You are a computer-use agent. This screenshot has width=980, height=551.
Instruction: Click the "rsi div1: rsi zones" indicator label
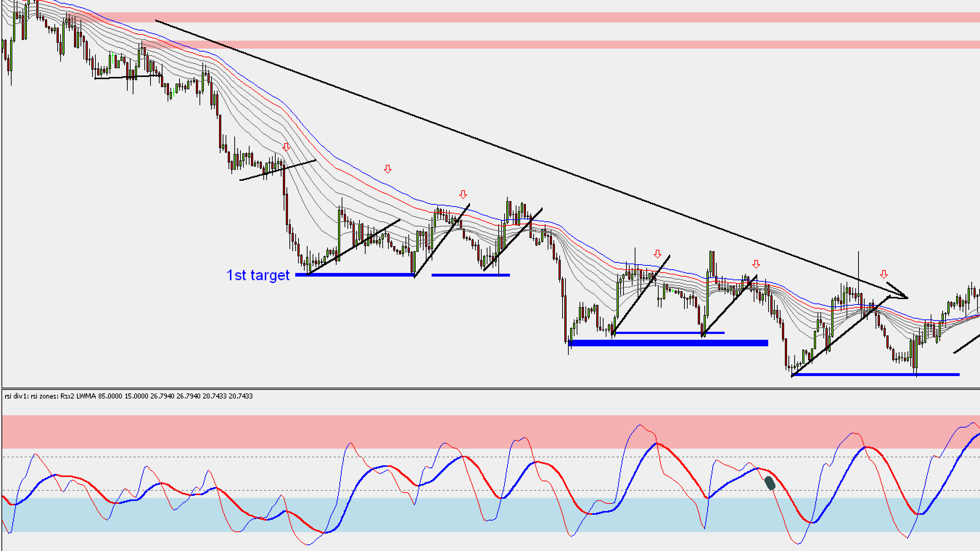coord(129,396)
